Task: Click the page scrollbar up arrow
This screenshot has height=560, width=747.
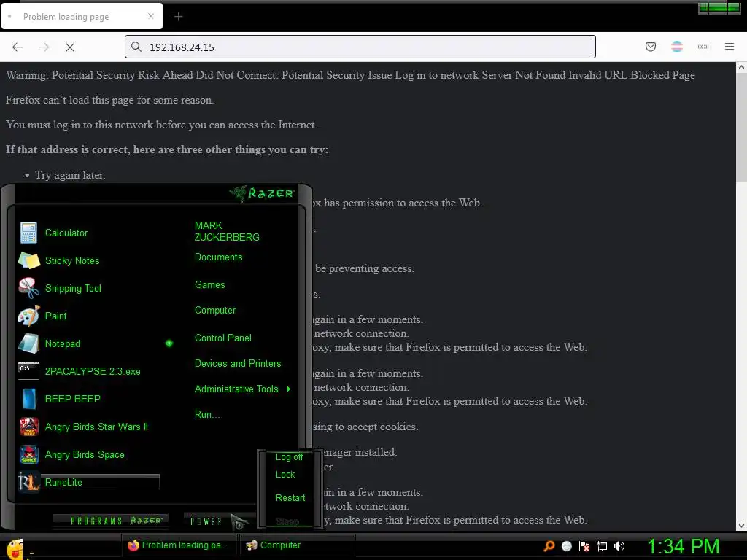Action: 741,68
